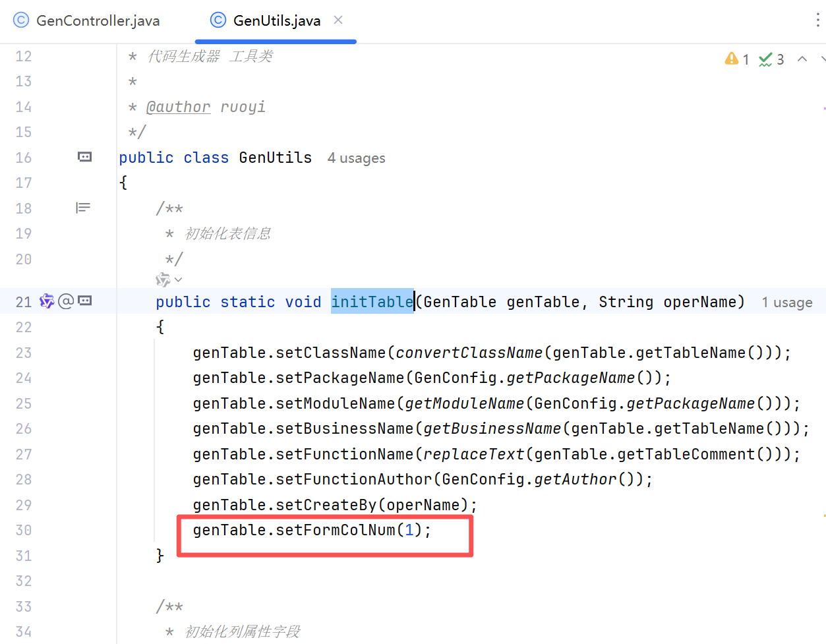Toggle rendered doc comment icon on line 18
The height and width of the screenshot is (644, 826).
pos(83,208)
